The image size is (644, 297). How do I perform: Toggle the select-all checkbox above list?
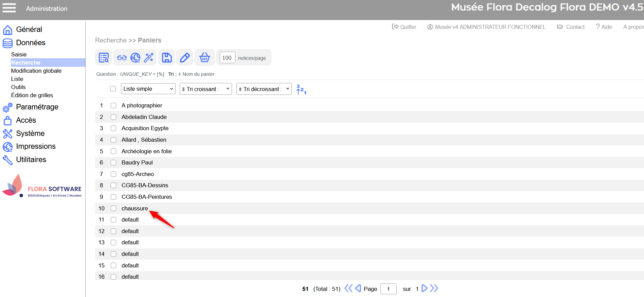click(113, 89)
